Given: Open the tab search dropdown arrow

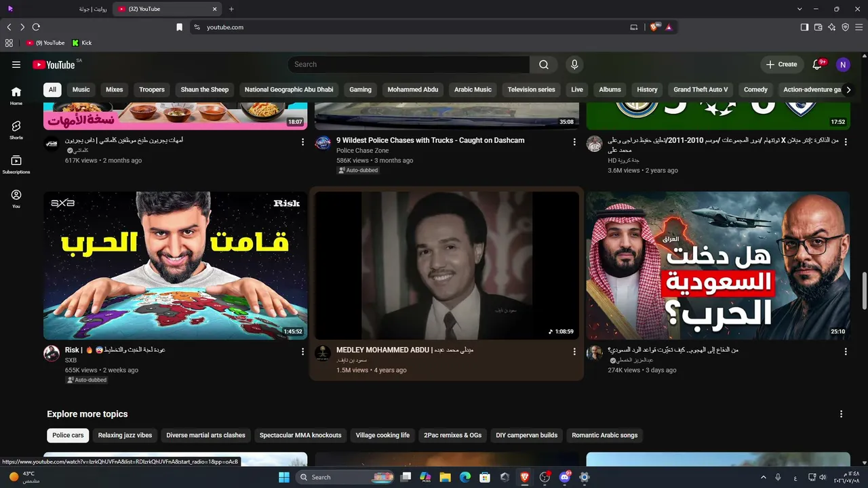Looking at the screenshot, I should (800, 9).
